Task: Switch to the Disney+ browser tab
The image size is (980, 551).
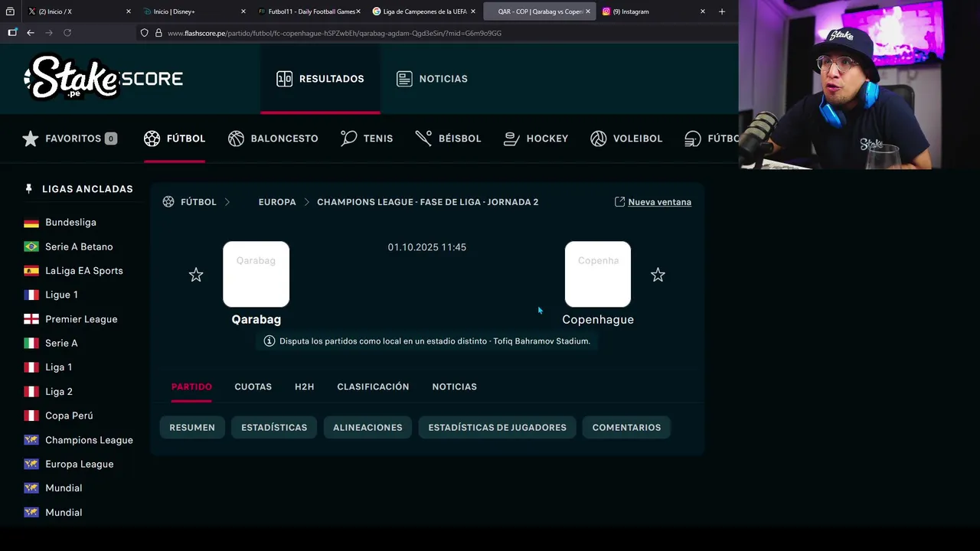Action: [194, 11]
